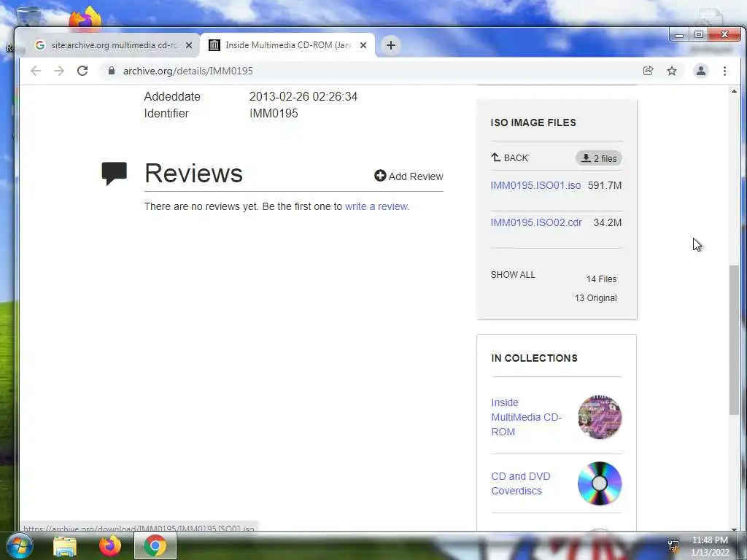
Task: Click the 34.2M file size text
Action: click(608, 222)
